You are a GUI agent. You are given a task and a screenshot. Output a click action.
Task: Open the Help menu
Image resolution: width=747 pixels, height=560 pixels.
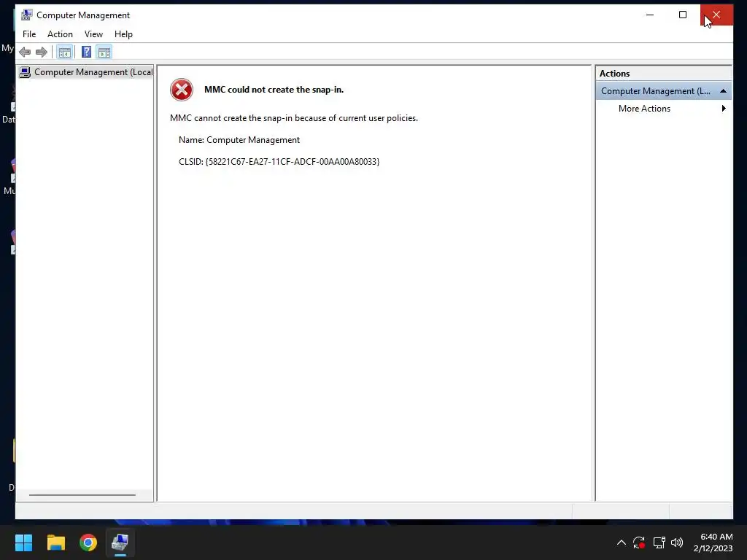pos(123,34)
